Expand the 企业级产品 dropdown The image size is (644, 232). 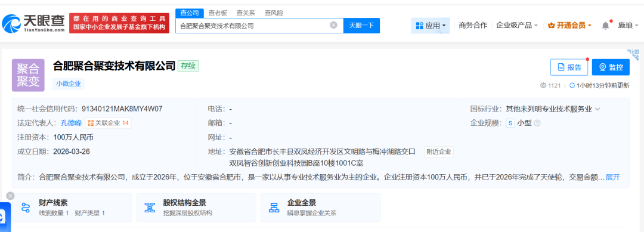[516, 26]
